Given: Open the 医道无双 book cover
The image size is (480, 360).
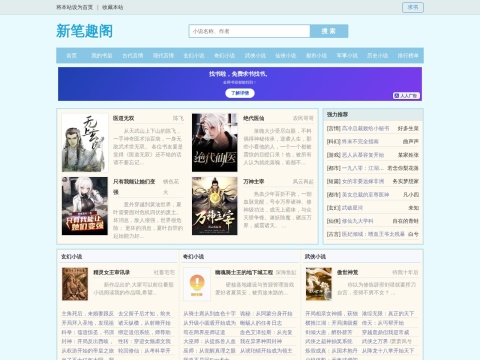Looking at the screenshot, I should pos(85,143).
